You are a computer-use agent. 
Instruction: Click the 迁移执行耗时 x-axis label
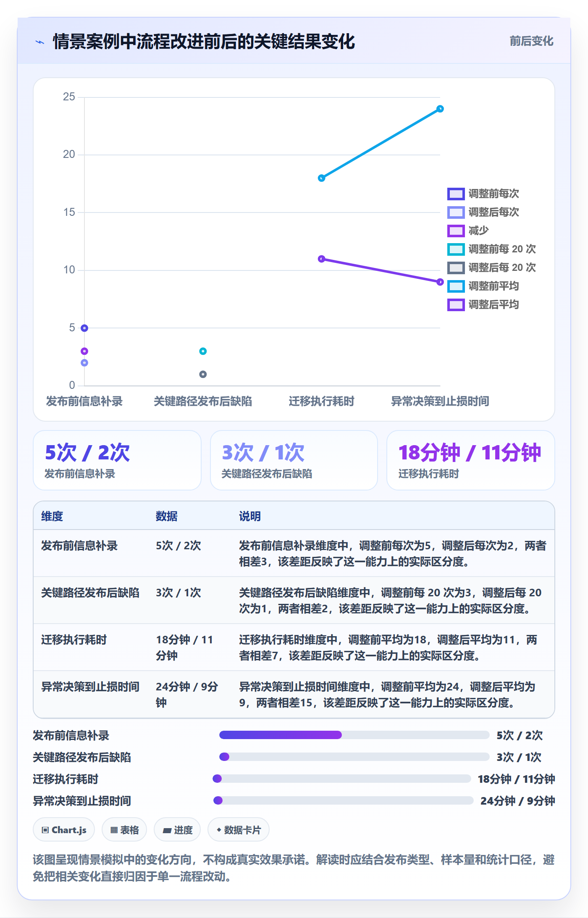click(x=321, y=401)
